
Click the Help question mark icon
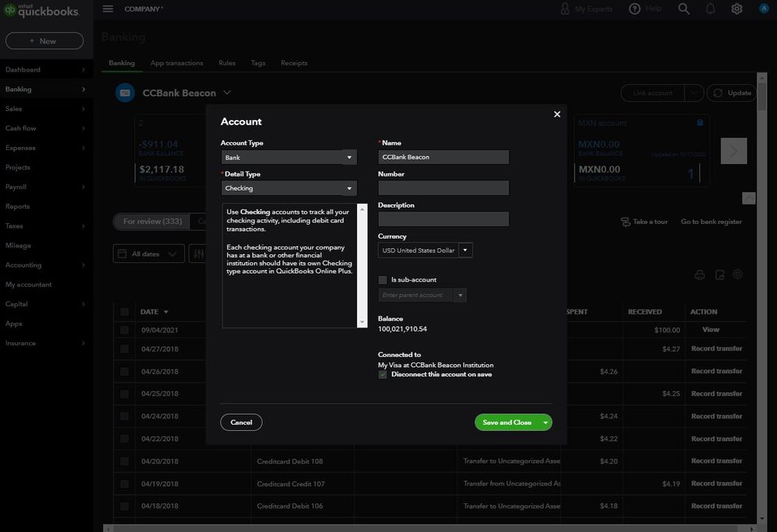(635, 9)
